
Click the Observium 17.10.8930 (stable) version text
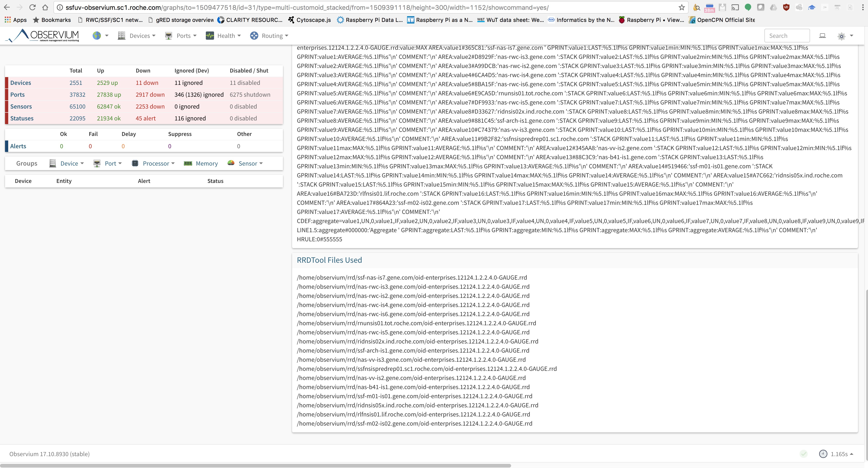(x=50, y=454)
